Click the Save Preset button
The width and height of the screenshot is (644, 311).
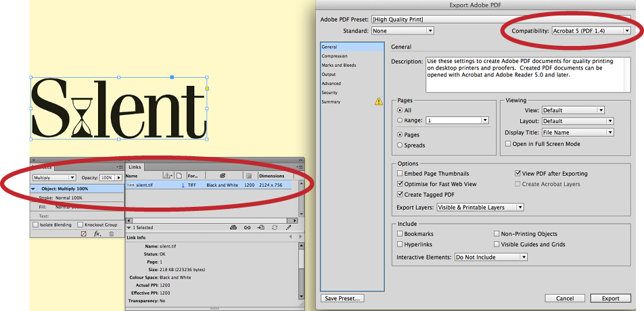tap(342, 298)
